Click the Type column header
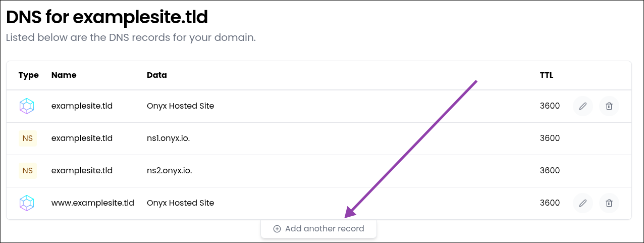The image size is (644, 243). [29, 75]
